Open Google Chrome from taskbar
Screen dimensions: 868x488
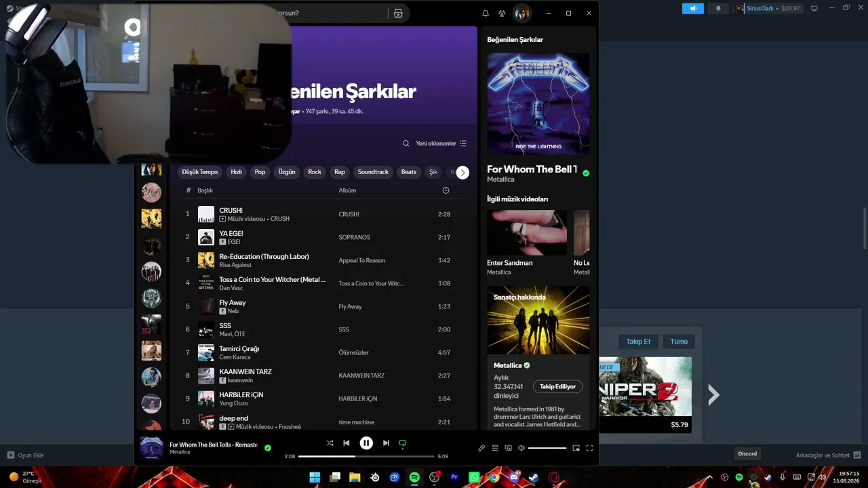[494, 477]
